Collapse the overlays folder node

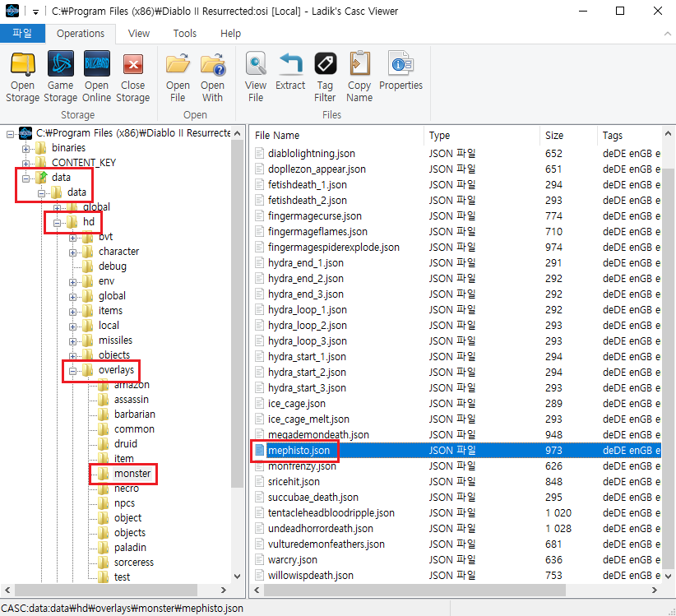(x=72, y=371)
